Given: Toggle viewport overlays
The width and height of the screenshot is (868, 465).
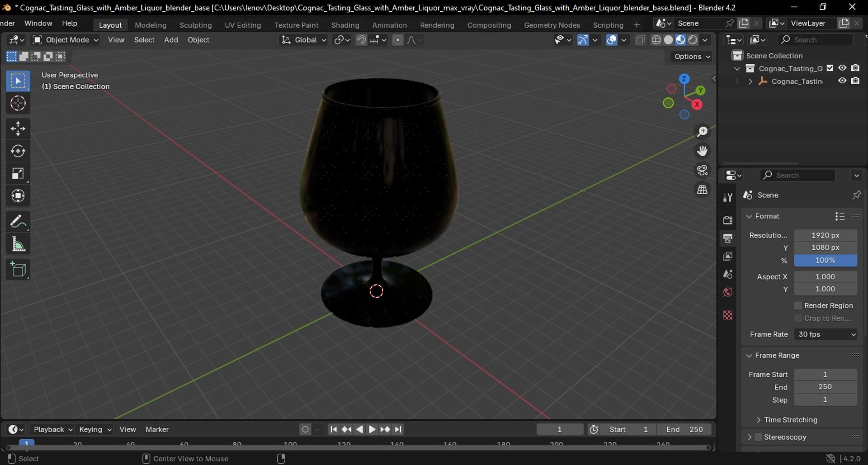Looking at the screenshot, I should click(612, 40).
